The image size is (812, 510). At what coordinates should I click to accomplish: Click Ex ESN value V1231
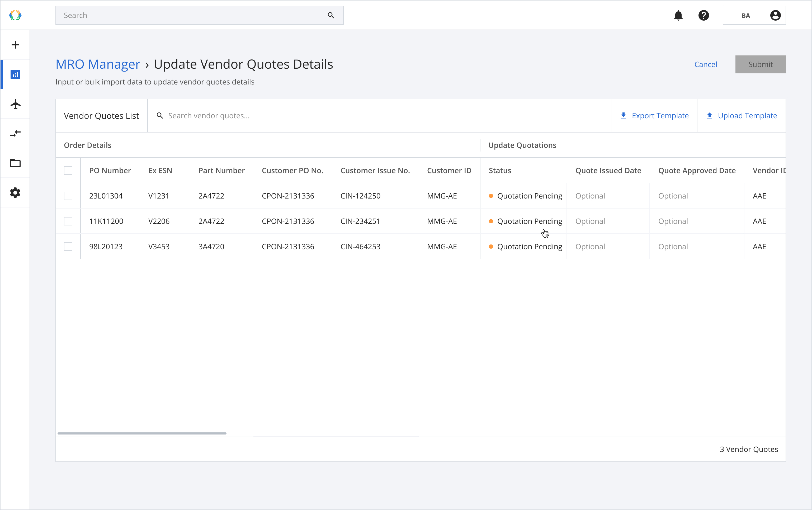158,196
